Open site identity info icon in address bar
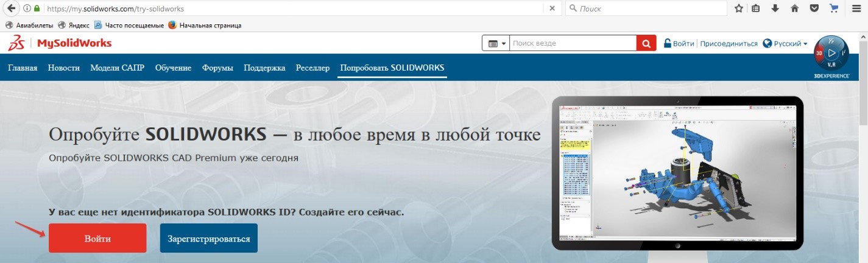Image resolution: width=868 pixels, height=263 pixels. 27,9
